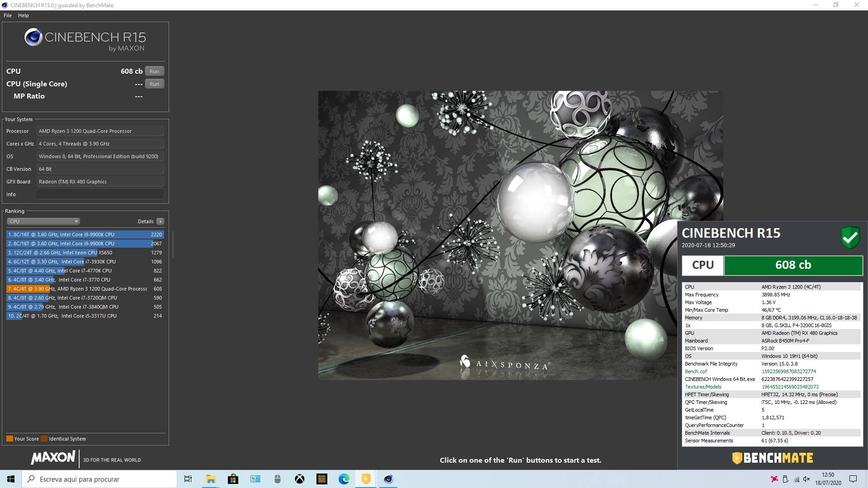Select the Processor name field
Image resolution: width=868 pixels, height=488 pixels.
(100, 131)
